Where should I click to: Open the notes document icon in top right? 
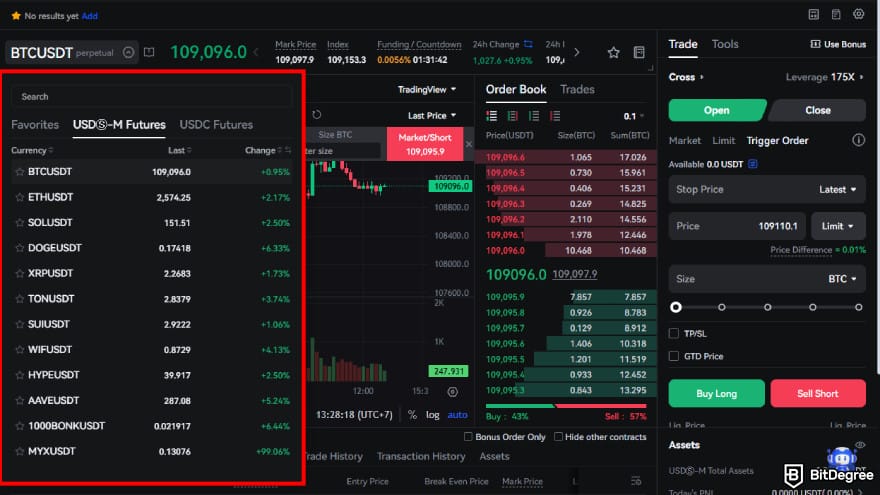coord(836,15)
